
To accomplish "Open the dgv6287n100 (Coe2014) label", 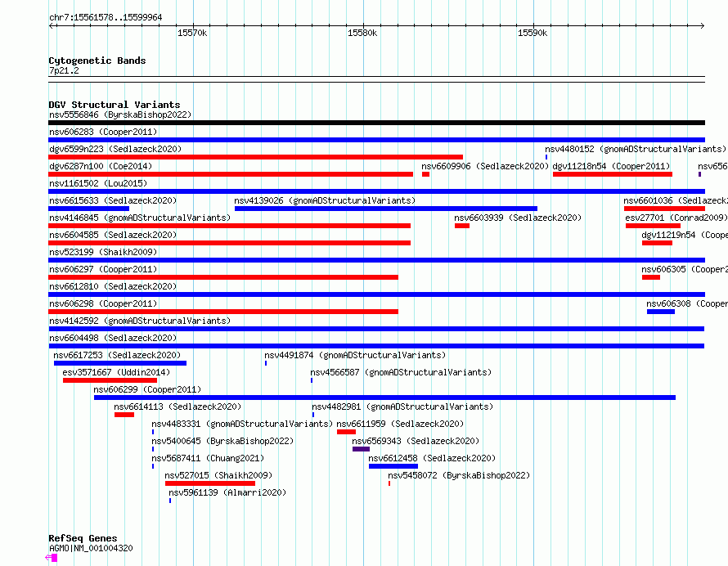I will click(x=101, y=166).
